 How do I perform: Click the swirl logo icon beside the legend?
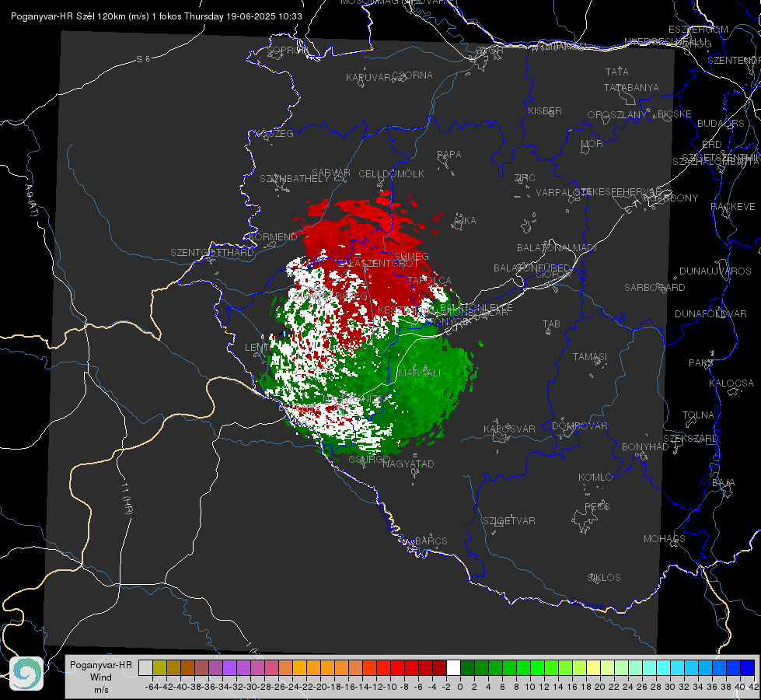26,674
